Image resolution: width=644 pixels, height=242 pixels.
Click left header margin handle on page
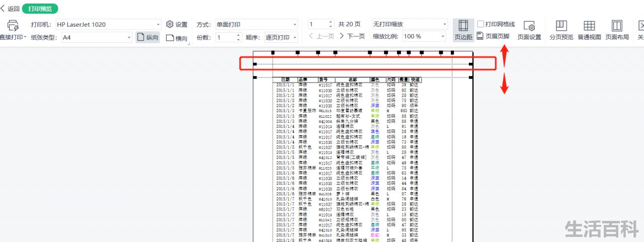pyautogui.click(x=255, y=64)
